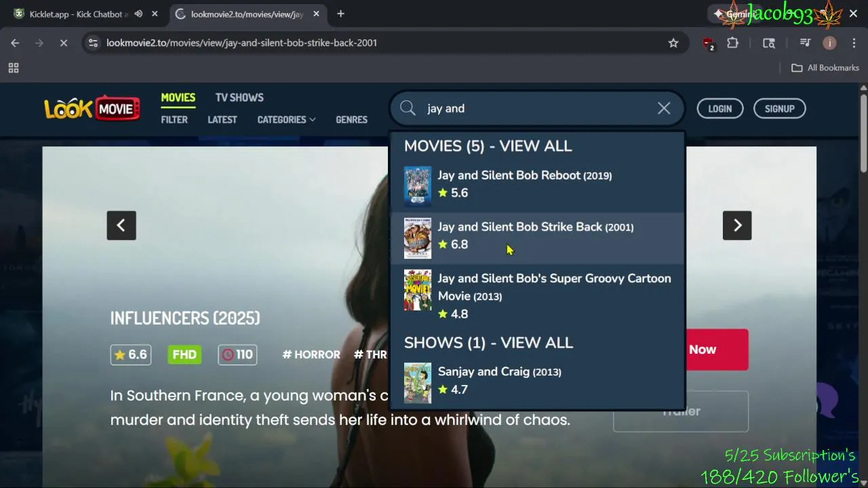Click the Sanjay and Craig poster thumbnail
This screenshot has height=488, width=868.
coord(418,383)
